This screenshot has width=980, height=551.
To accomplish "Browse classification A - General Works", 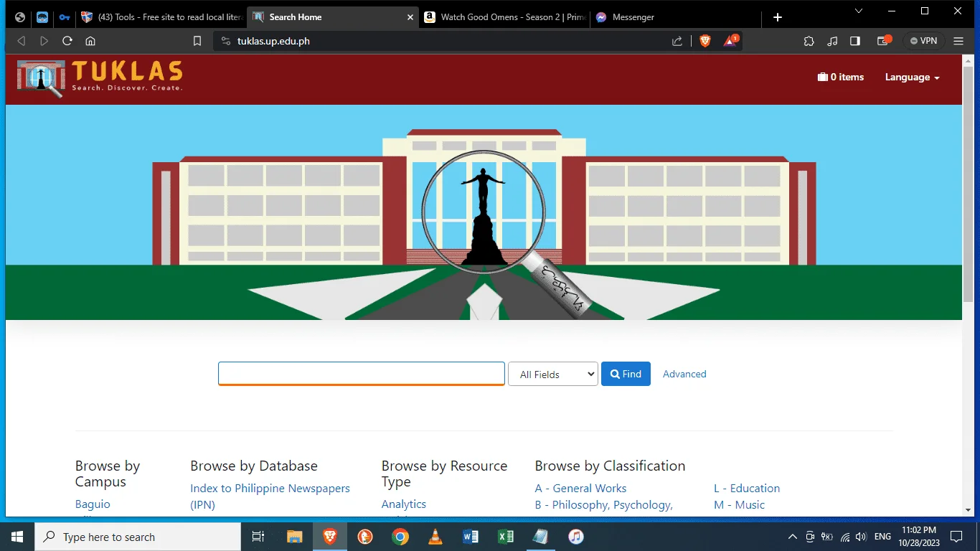I will (580, 488).
